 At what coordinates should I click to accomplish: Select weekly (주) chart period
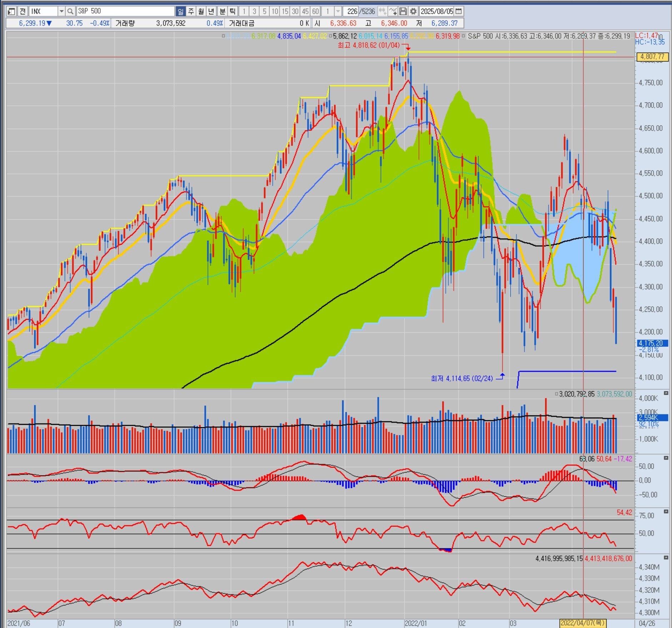click(191, 11)
